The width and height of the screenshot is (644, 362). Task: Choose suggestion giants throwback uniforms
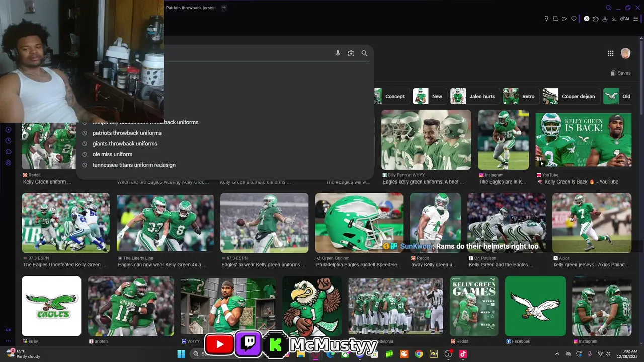coord(125,144)
